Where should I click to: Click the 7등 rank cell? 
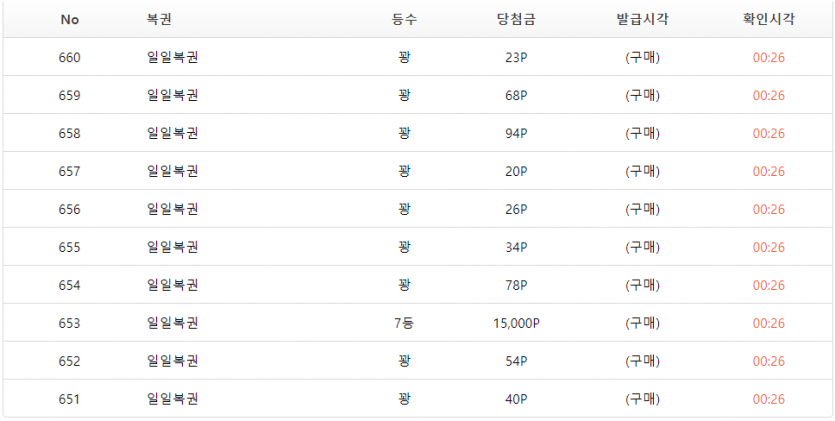pos(404,324)
